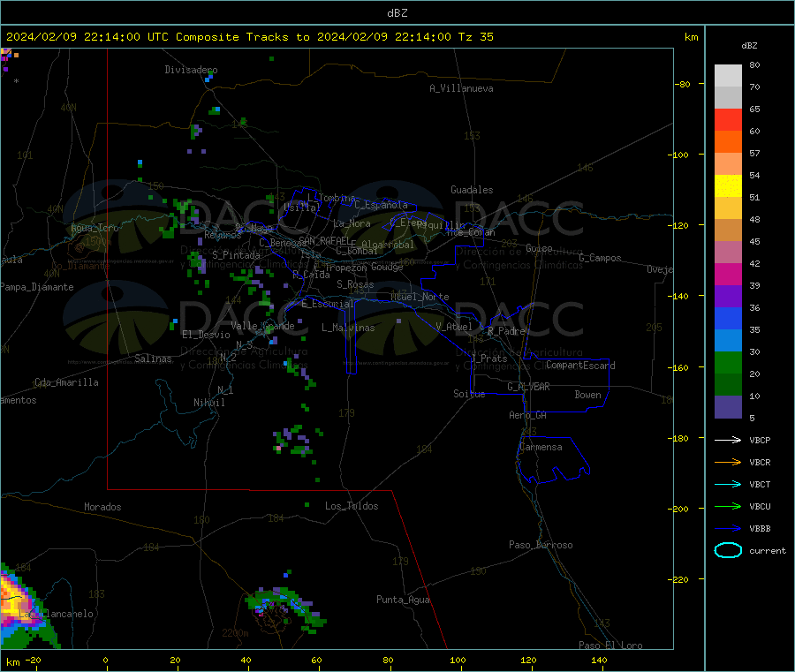Viewport: 795px width, 672px height.
Task: Click the Nihuil place label
Action: coord(208,403)
